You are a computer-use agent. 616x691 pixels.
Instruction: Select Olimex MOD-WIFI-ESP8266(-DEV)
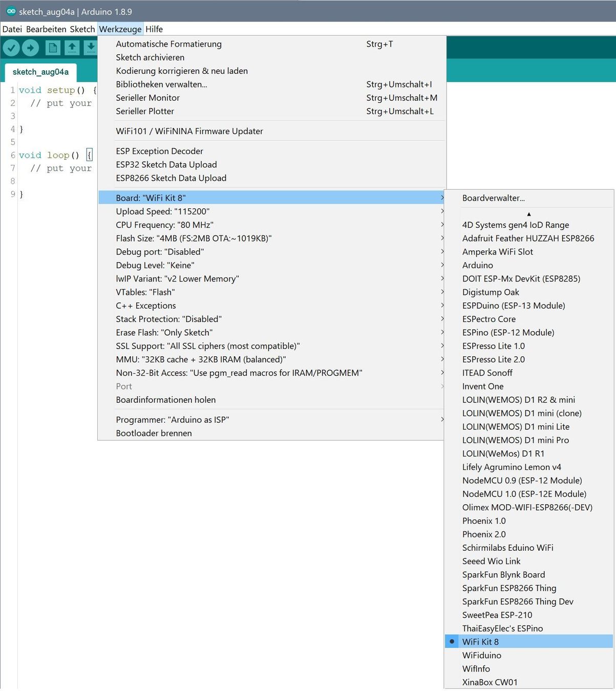click(528, 507)
